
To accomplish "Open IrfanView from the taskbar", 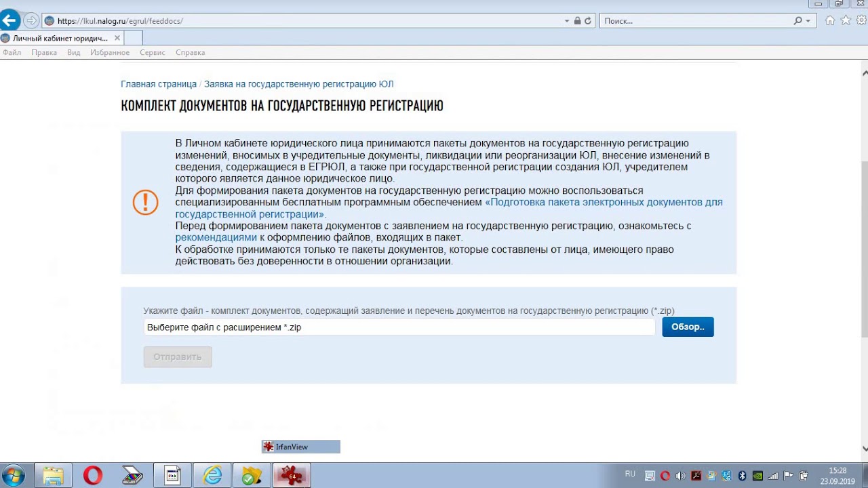I will coord(292,475).
